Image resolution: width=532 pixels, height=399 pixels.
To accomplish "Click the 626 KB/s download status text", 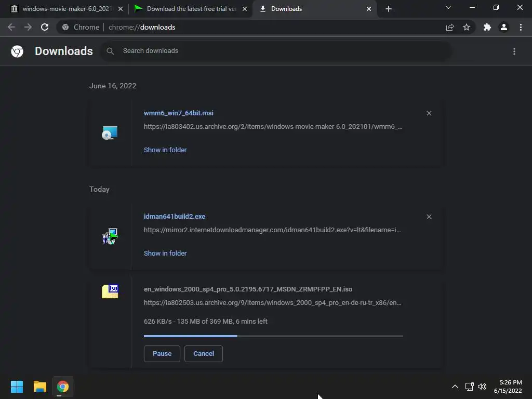I will coord(206,321).
